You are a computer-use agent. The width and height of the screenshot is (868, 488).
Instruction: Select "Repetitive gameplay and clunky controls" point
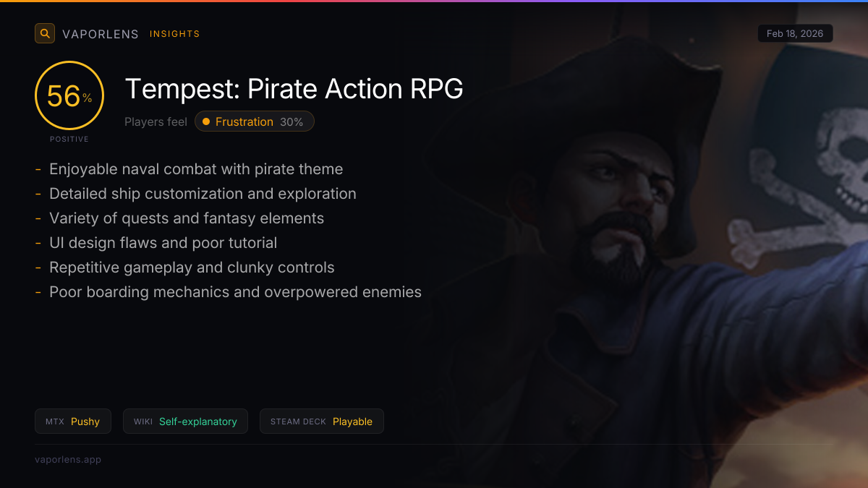click(x=192, y=267)
